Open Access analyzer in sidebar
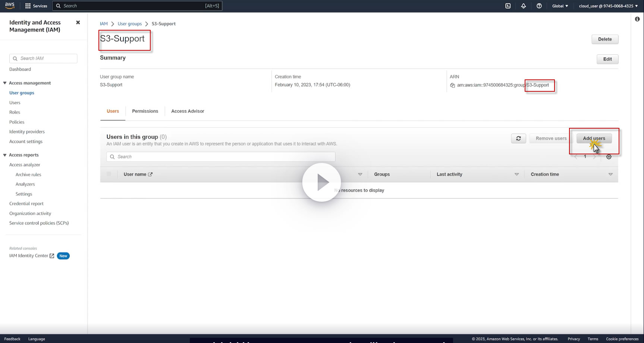 coord(25,165)
